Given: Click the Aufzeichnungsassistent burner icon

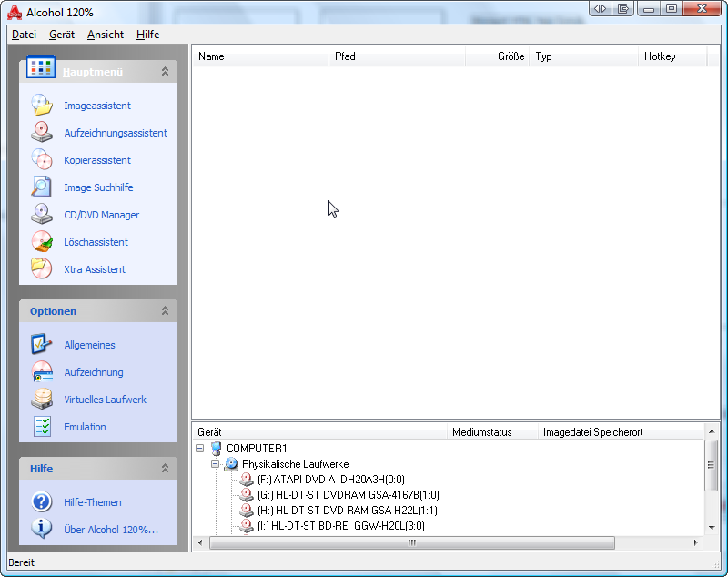Looking at the screenshot, I should point(42,132).
